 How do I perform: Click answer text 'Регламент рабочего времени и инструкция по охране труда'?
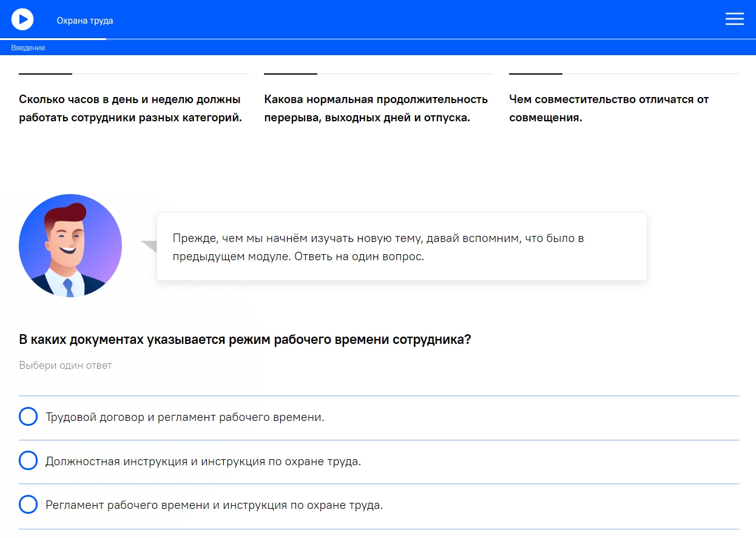[214, 505]
